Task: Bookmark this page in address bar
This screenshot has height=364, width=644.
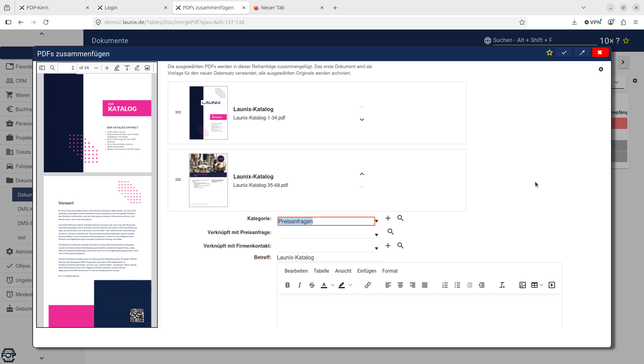Action: pos(522,22)
